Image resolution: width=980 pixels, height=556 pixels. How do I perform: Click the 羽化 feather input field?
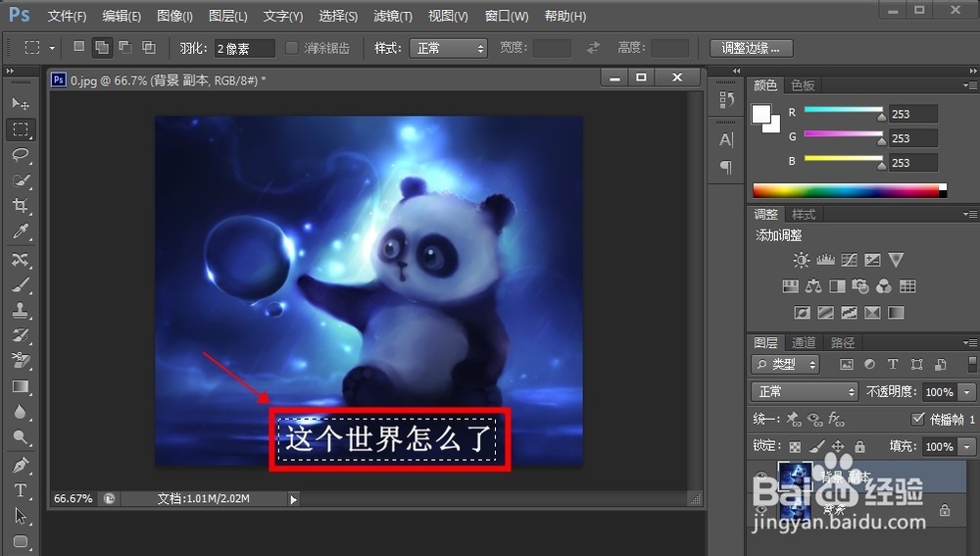(x=244, y=49)
